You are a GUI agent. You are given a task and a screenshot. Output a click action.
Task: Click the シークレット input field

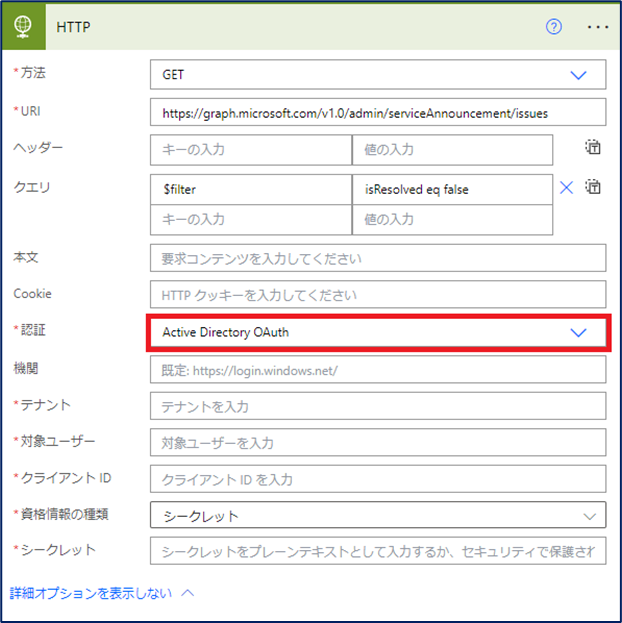pos(378,551)
